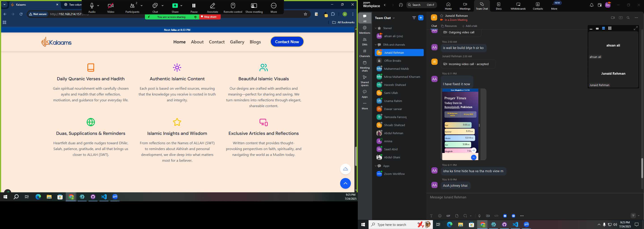Expand Chat options arrow in meeting toolbar

click(x=163, y=6)
